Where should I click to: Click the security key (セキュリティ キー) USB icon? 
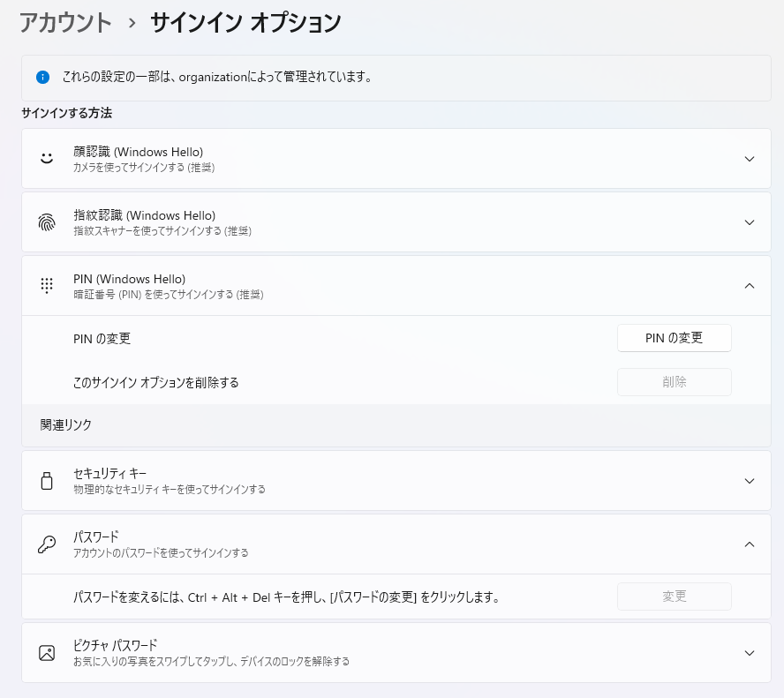47,481
